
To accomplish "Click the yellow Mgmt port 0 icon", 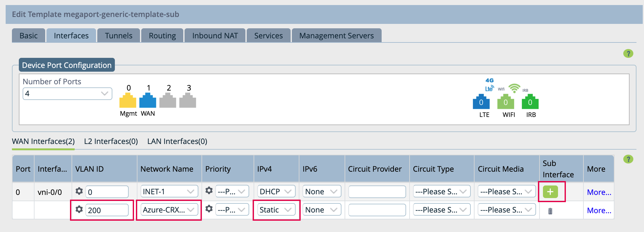I will click(x=128, y=101).
